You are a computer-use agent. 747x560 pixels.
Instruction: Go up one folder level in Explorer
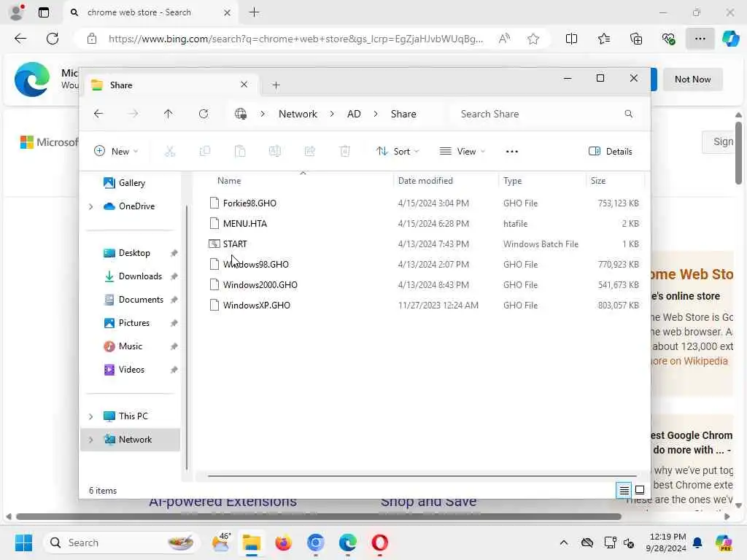(169, 114)
